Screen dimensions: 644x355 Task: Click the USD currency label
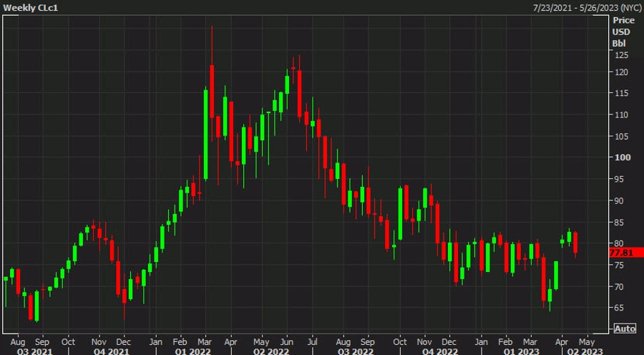620,32
